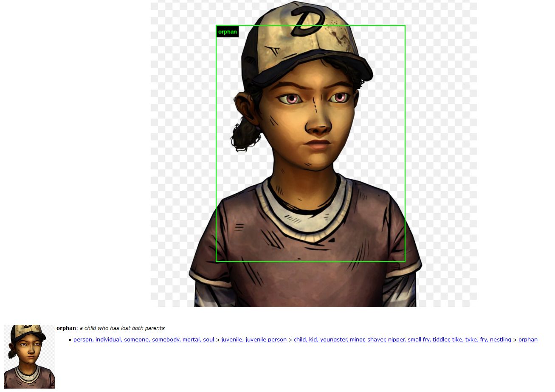Select the bold 'orphan' definition term

pyautogui.click(x=66, y=328)
